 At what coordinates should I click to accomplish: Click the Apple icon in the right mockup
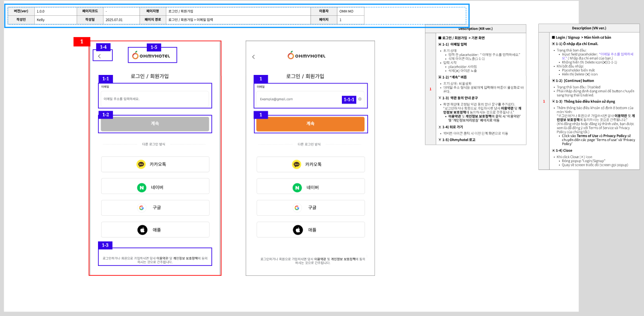298,230
